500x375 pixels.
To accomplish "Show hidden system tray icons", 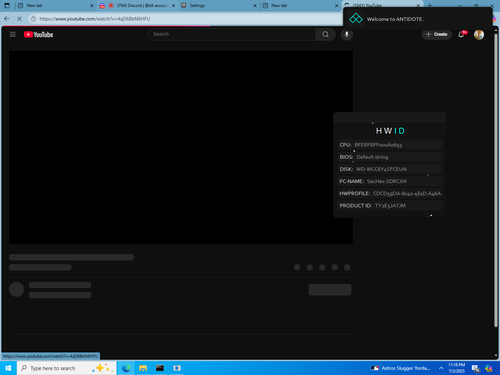I will click(x=441, y=368).
